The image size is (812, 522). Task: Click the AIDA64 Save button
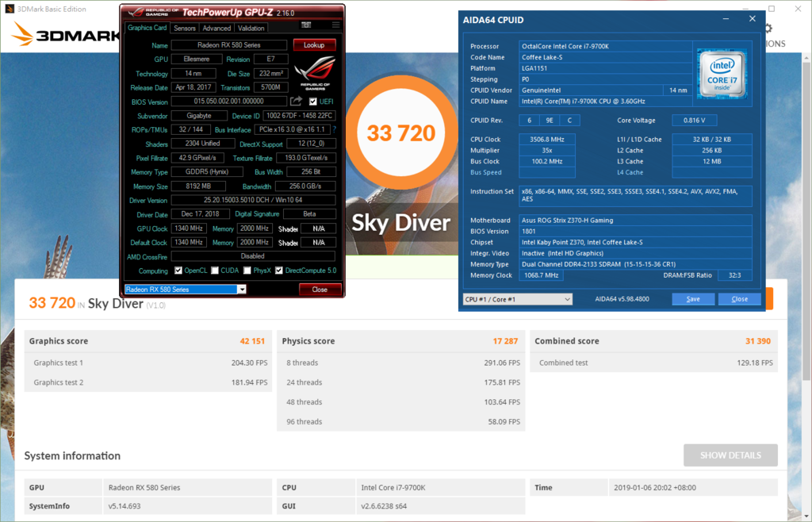pos(693,299)
